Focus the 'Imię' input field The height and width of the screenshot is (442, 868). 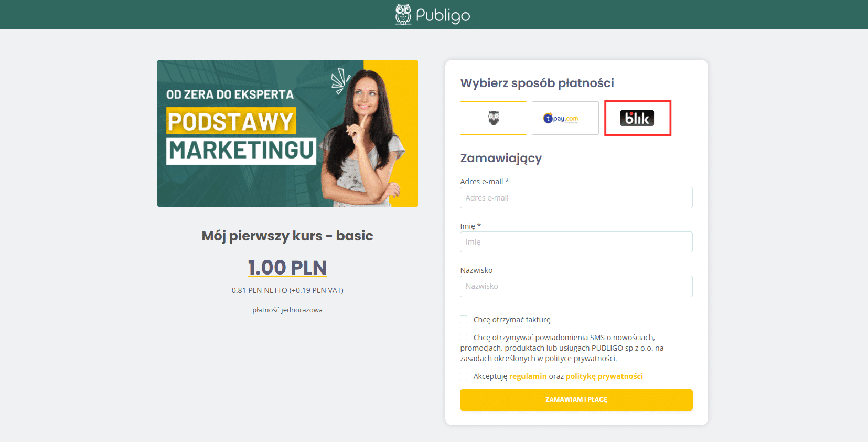[576, 242]
